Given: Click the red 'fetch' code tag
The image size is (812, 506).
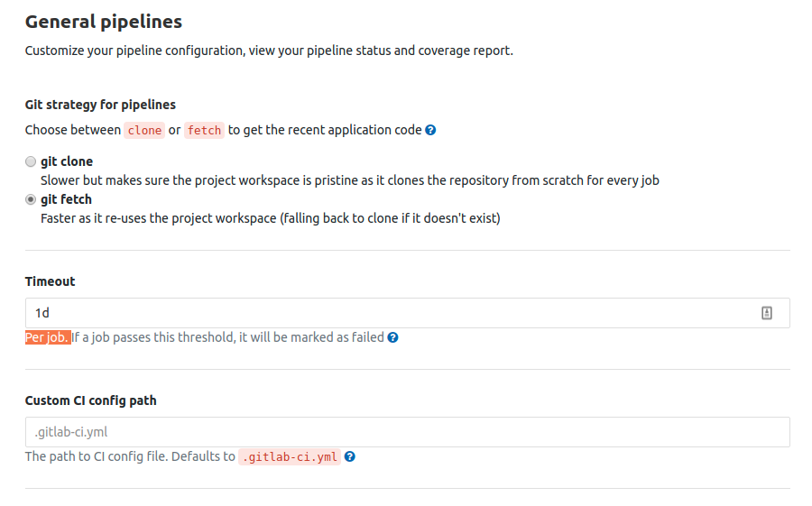Looking at the screenshot, I should pos(204,131).
